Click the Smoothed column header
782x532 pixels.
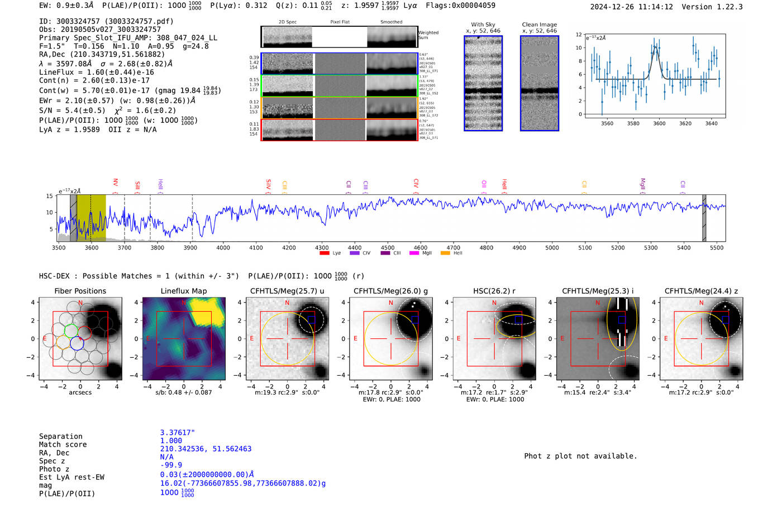pos(392,22)
